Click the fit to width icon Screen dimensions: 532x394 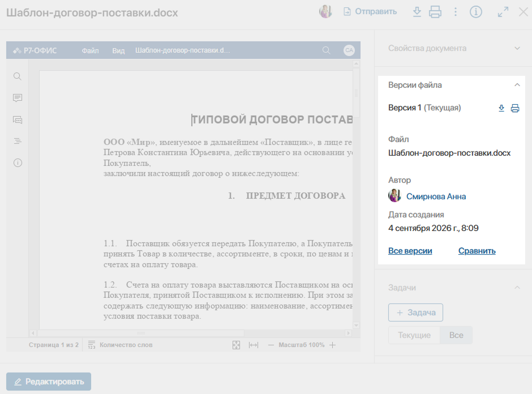[x=254, y=345]
